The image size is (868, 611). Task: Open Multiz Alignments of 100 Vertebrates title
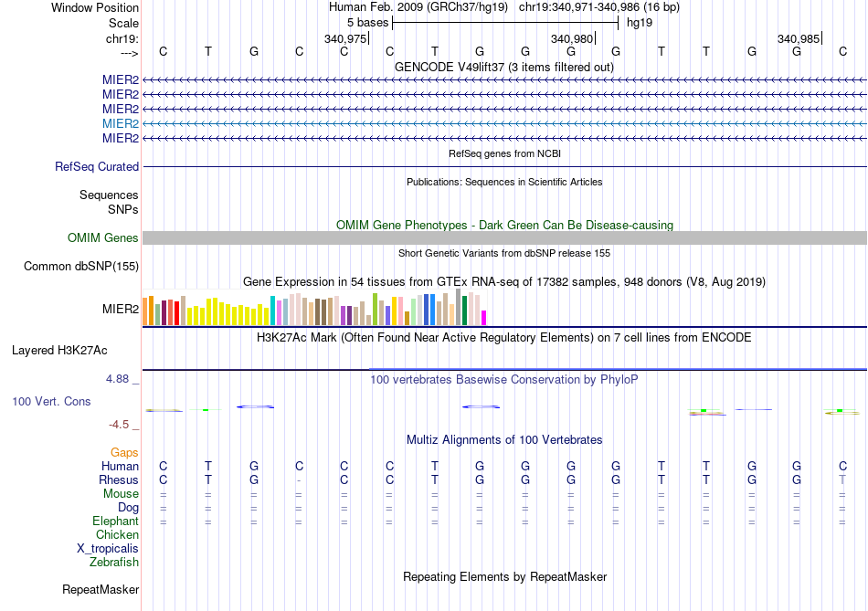[x=504, y=440]
